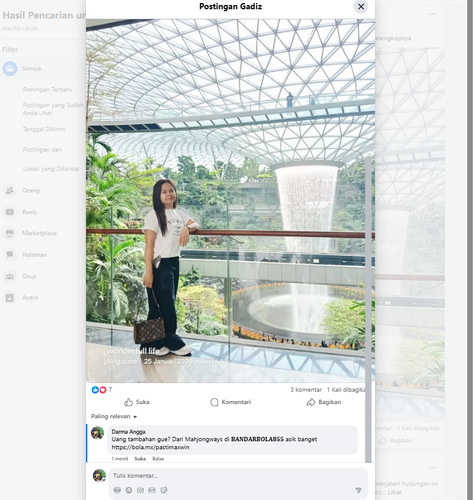This screenshot has height=500, width=474.
Task: Open the blue like reaction icon
Action: (x=95, y=390)
